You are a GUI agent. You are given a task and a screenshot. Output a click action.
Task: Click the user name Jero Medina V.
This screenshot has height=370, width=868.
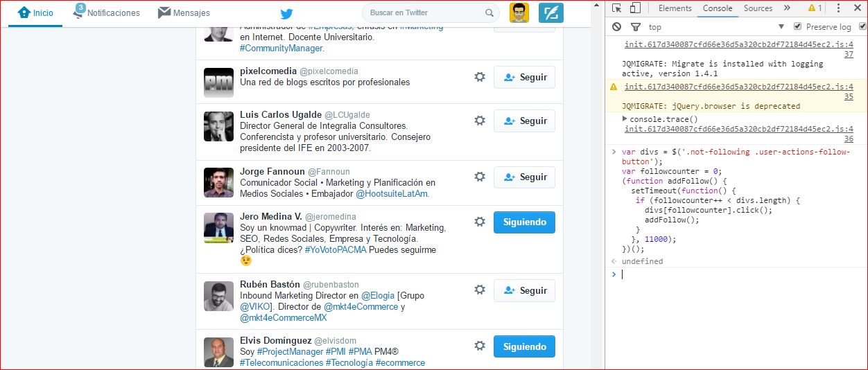(x=271, y=216)
